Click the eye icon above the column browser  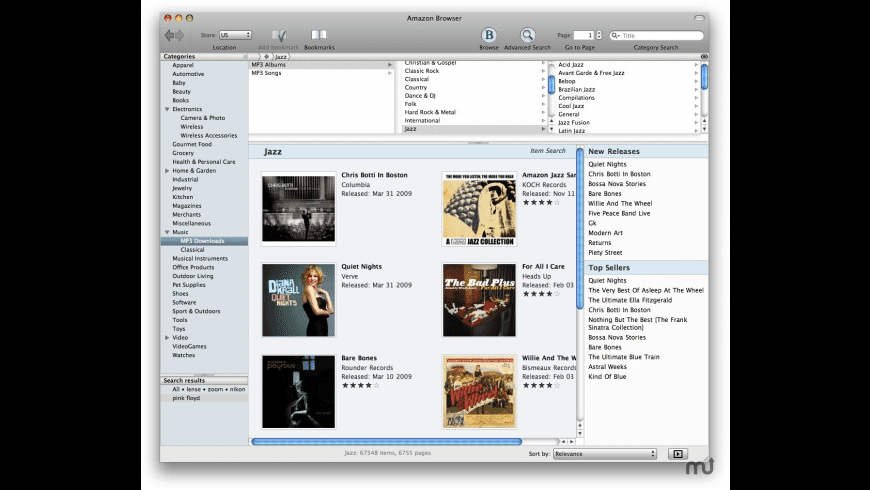point(704,57)
